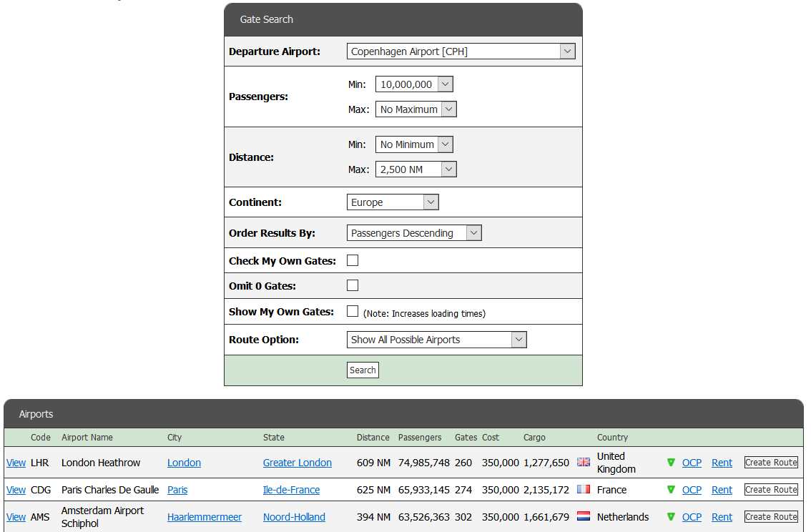Viewport: 811px width, 532px height.
Task: Toggle the Show My Own Gates checkbox
Action: point(353,311)
